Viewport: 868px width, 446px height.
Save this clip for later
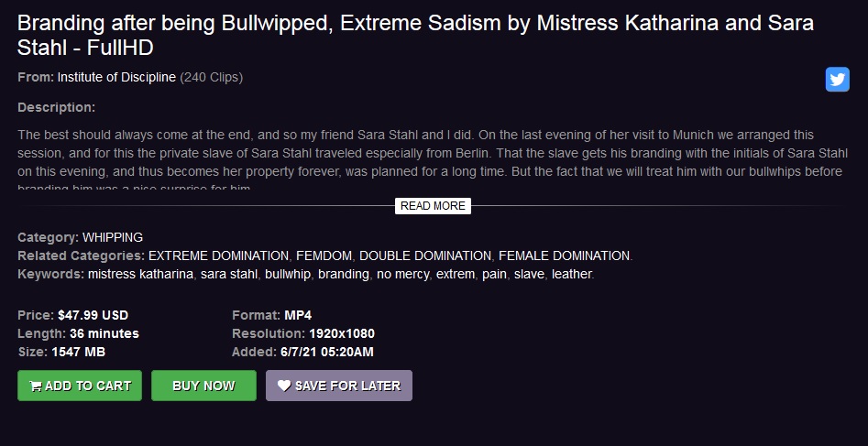pos(339,386)
